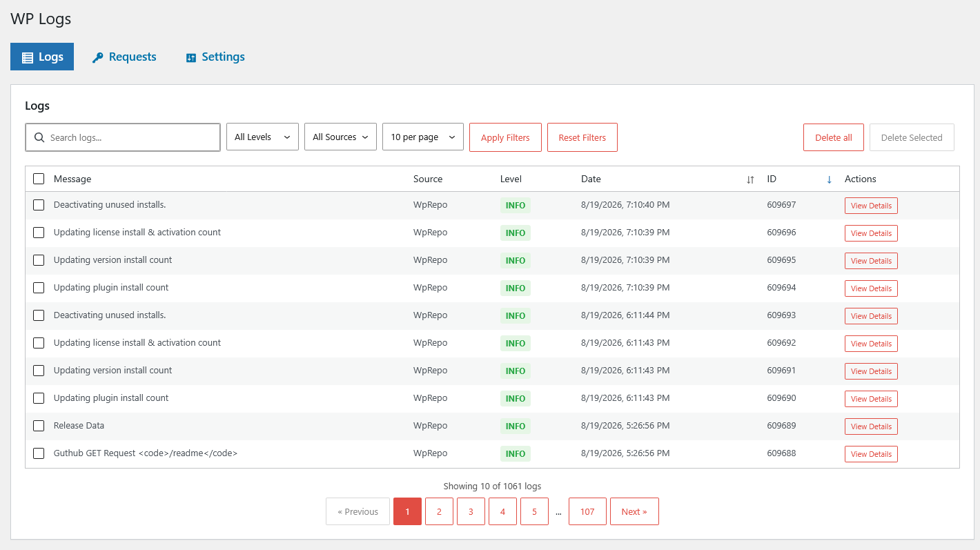This screenshot has height=550, width=980.
Task: Click date 8/19/2026, 7:10:40 PM
Action: click(x=625, y=205)
